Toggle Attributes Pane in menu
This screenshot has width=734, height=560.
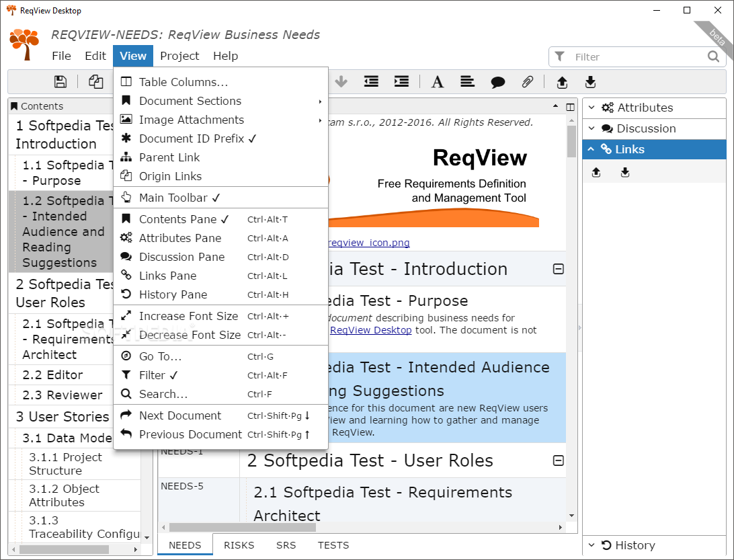pos(220,238)
